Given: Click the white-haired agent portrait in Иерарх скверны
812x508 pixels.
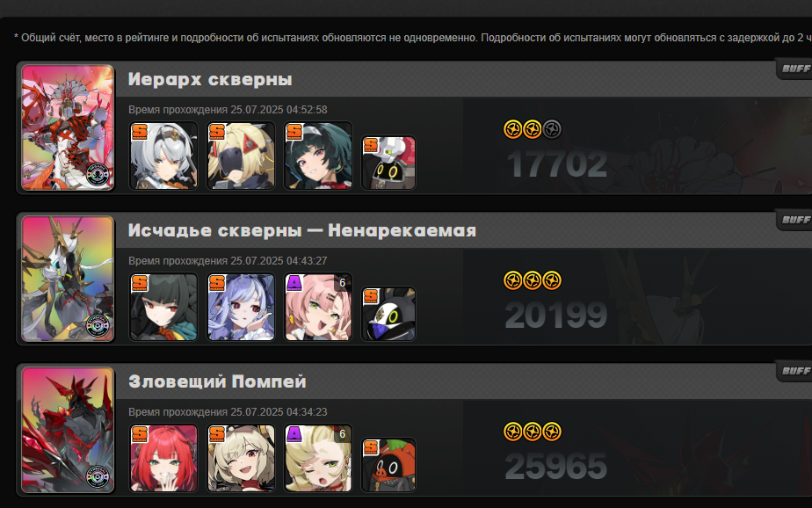Looking at the screenshot, I should click(163, 156).
